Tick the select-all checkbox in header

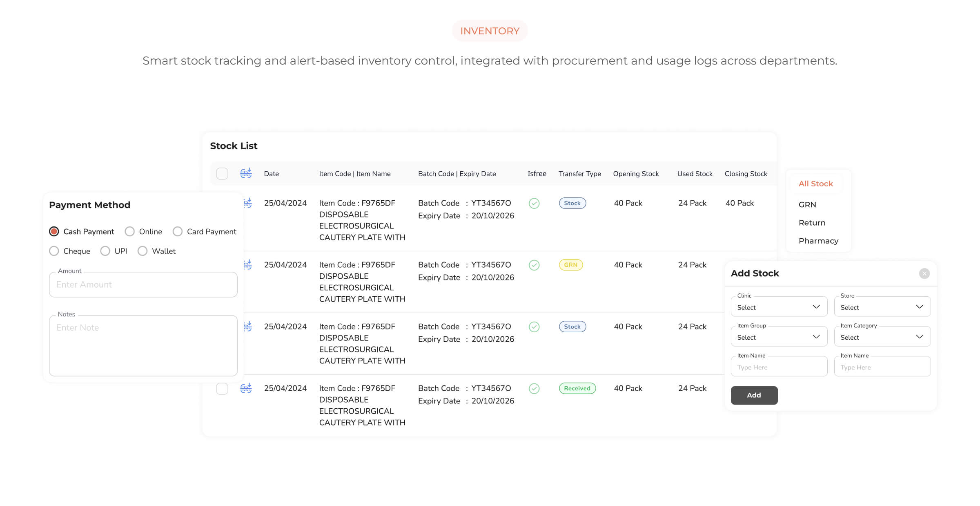[x=222, y=174]
